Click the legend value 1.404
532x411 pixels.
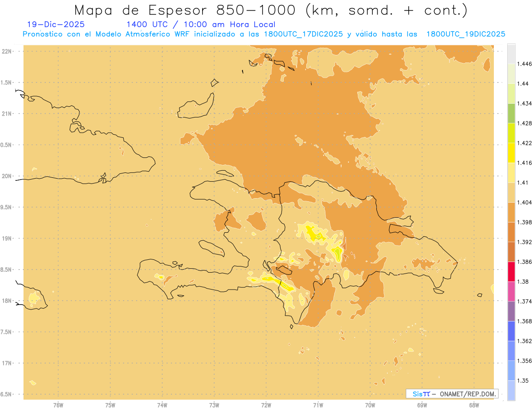pyautogui.click(x=524, y=202)
